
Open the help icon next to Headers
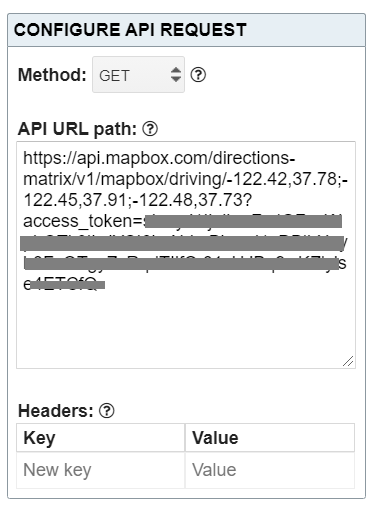click(107, 411)
